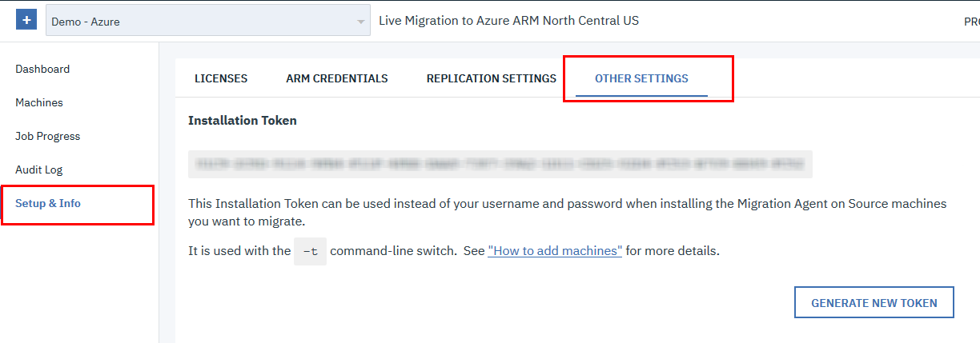This screenshot has height=343, width=980.
Task: View the Audit Log page
Action: 39,170
